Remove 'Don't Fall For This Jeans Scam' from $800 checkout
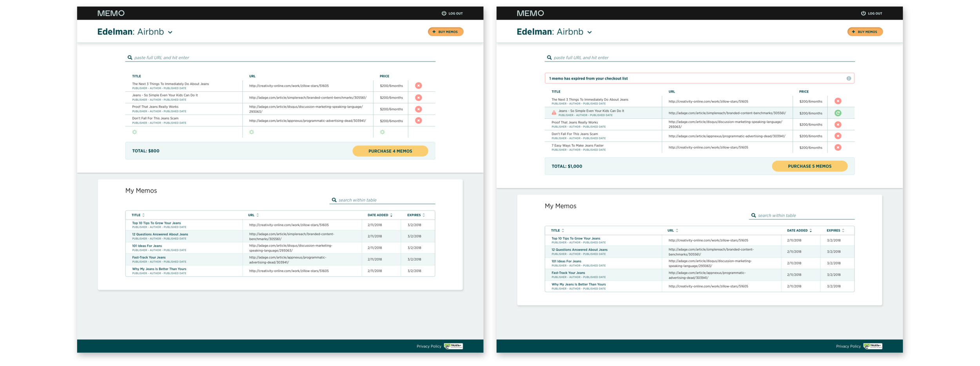The width and height of the screenshot is (980, 366). (418, 120)
